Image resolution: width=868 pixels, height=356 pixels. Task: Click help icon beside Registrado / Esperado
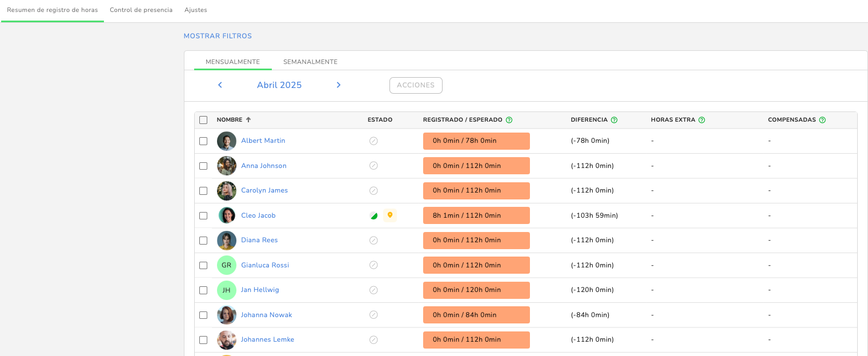[509, 120]
